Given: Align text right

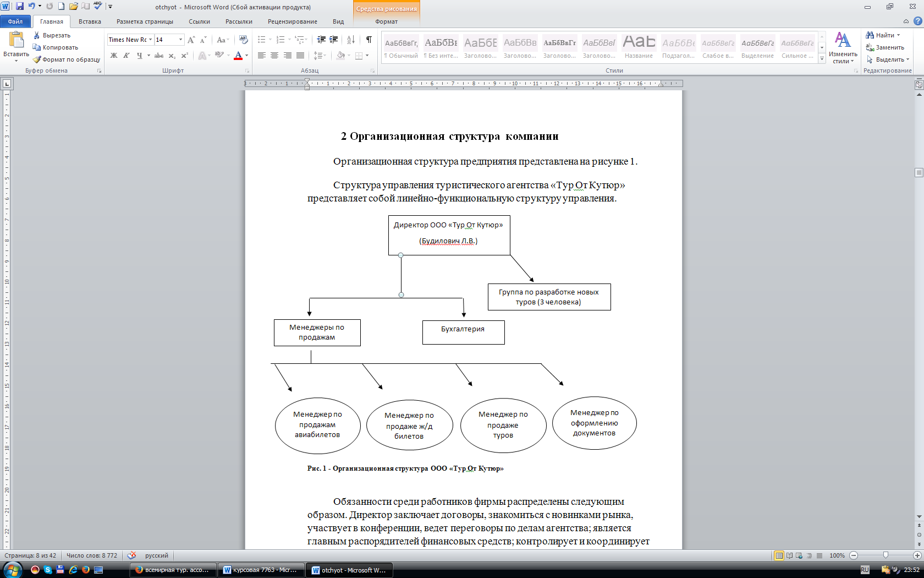Looking at the screenshot, I should coord(287,56).
